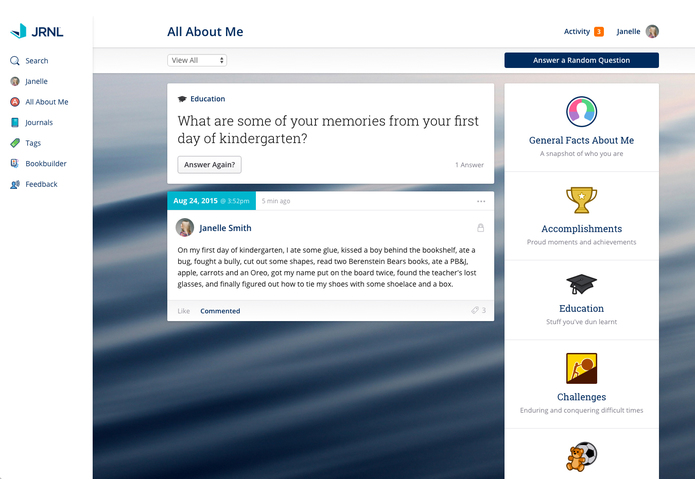Open the View All dropdown
The width and height of the screenshot is (695, 494).
pos(197,60)
